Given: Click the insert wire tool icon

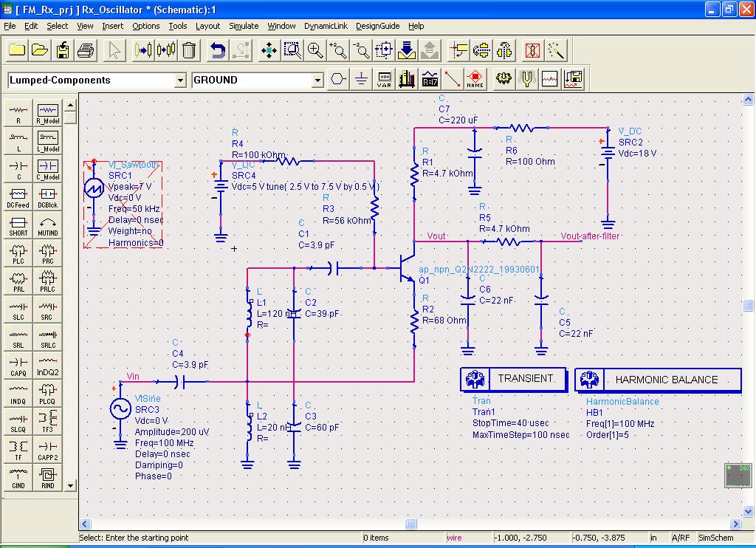Looking at the screenshot, I should [453, 78].
